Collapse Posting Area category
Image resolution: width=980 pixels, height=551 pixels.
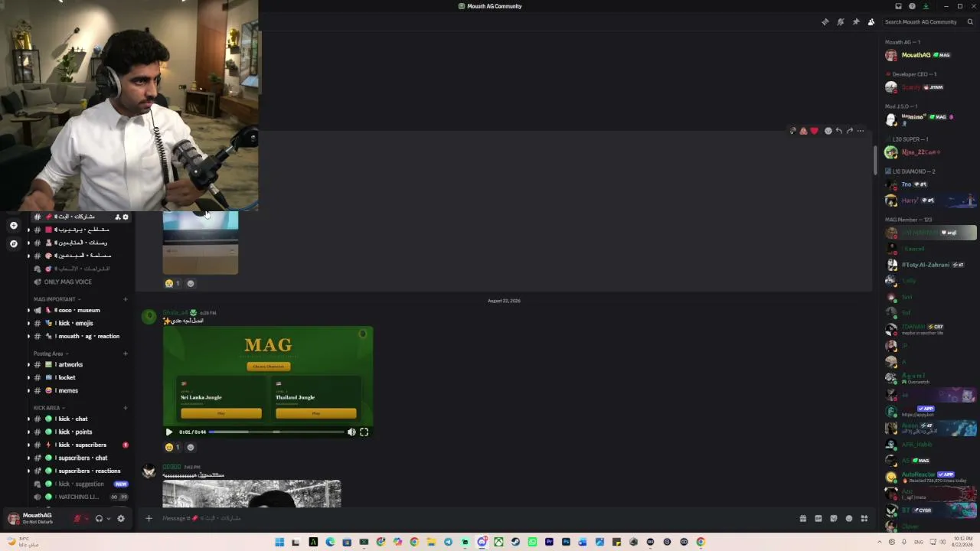50,354
